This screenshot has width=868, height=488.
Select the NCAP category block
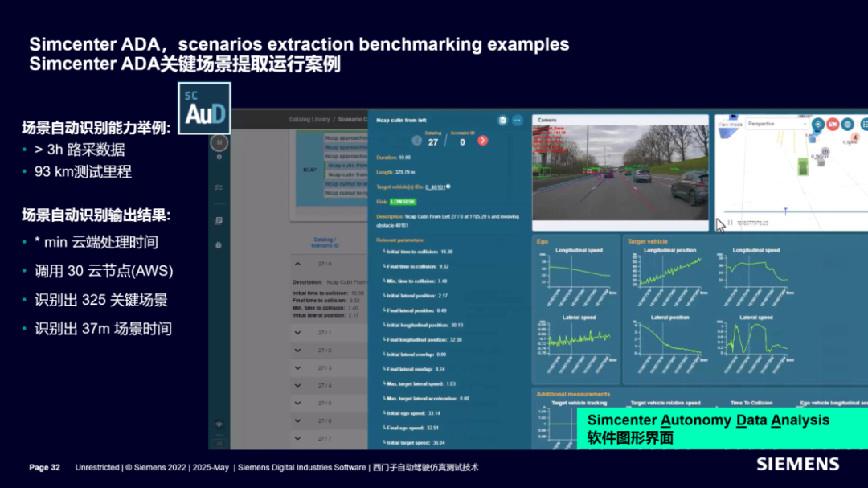click(309, 170)
